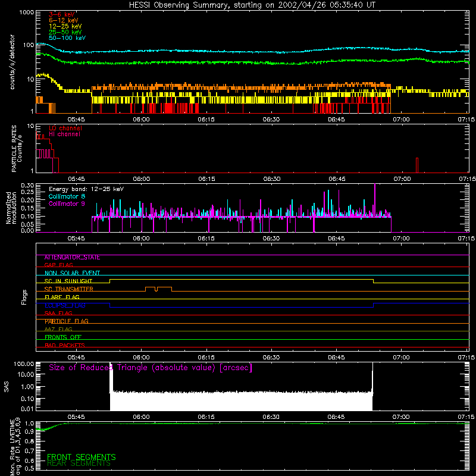Click the 'Size of Reduced Triangle' caption

(151, 368)
